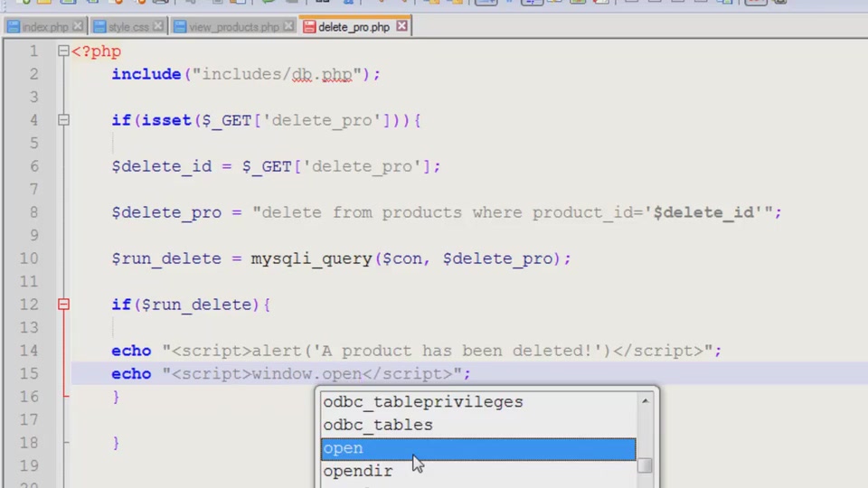Screen dimensions: 868x488
Task: Click line number 15 in the margin
Action: [x=29, y=374]
